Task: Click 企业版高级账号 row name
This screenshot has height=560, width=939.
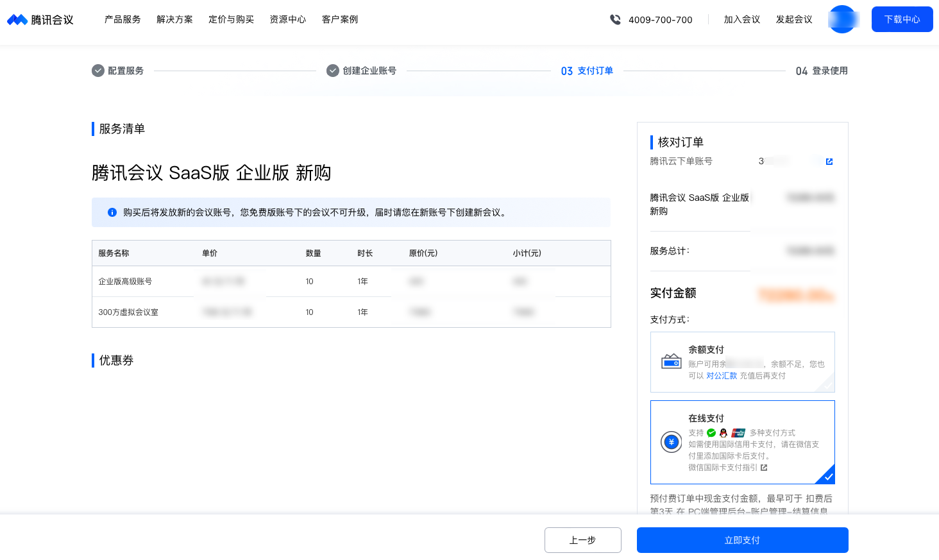Action: click(125, 282)
